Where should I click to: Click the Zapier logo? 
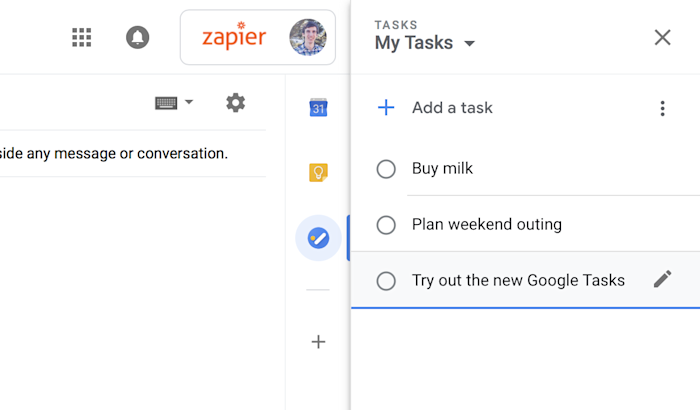pyautogui.click(x=234, y=38)
